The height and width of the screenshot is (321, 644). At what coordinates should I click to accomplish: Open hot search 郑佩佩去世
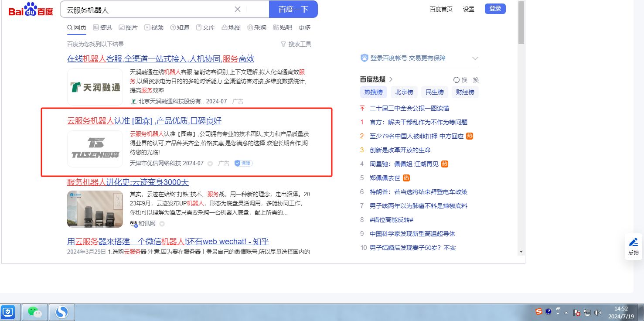pyautogui.click(x=385, y=178)
